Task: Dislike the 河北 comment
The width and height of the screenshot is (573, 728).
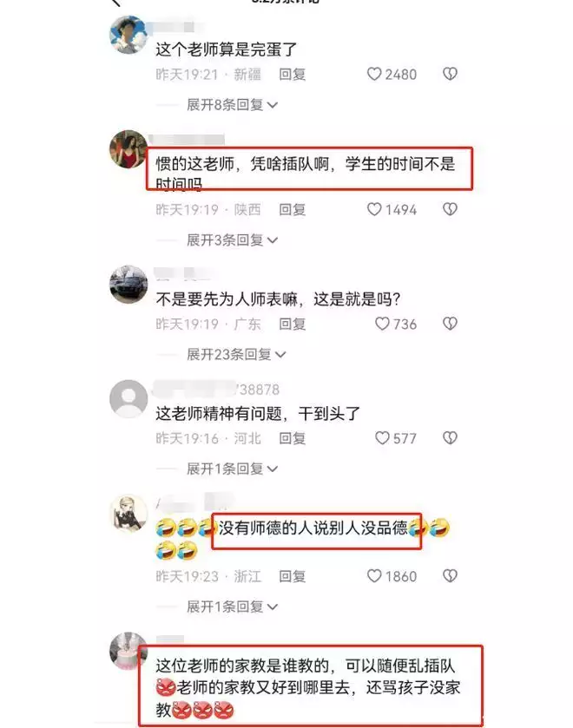Action: point(450,438)
